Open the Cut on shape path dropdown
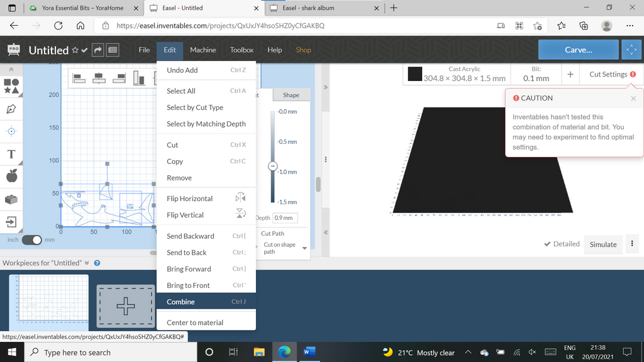Image resolution: width=644 pixels, height=362 pixels. (285, 248)
